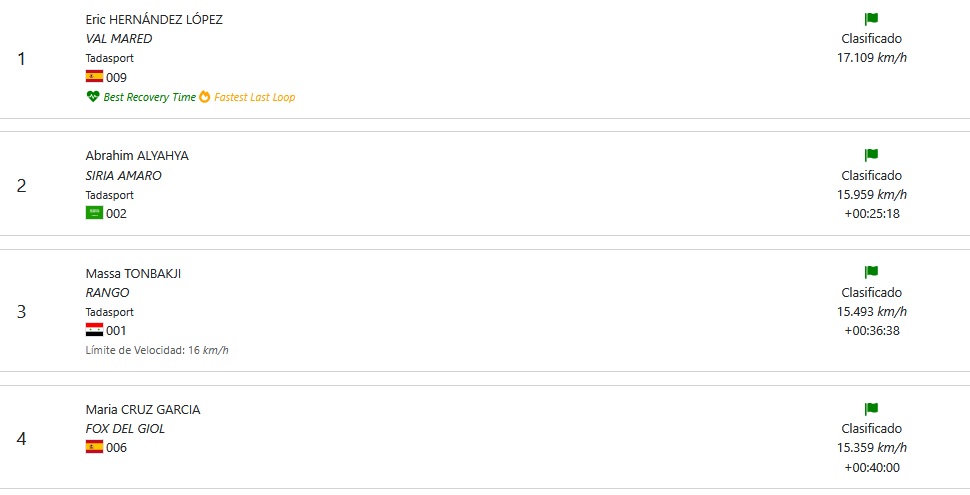The height and width of the screenshot is (495, 970).
Task: Click the Saudi Arabia flag beside 002
Action: click(94, 213)
